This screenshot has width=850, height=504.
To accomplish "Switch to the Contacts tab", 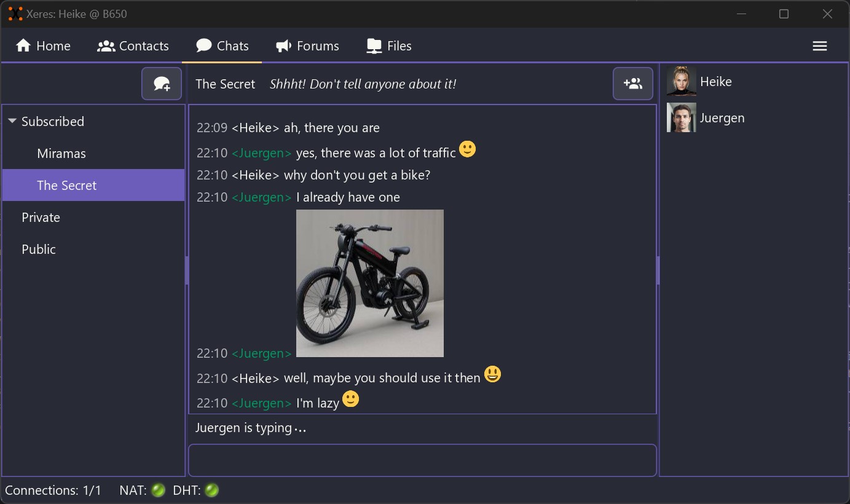I will click(133, 46).
